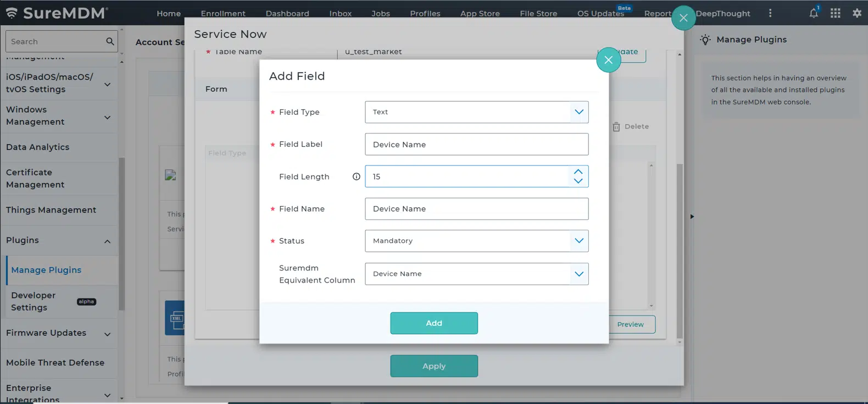
Task: Go to the Home tab
Action: point(169,13)
